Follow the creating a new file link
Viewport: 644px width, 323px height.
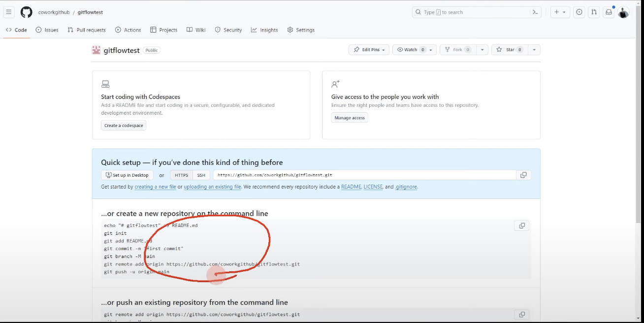(155, 187)
